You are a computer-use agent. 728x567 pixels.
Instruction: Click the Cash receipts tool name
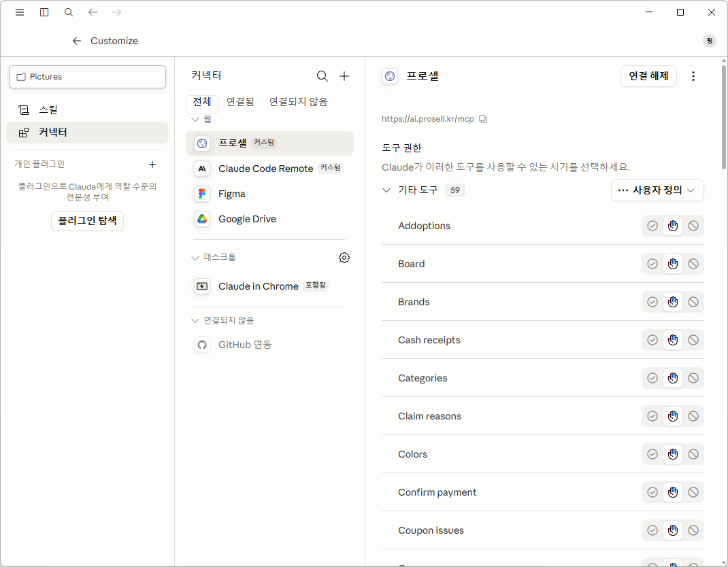(429, 340)
